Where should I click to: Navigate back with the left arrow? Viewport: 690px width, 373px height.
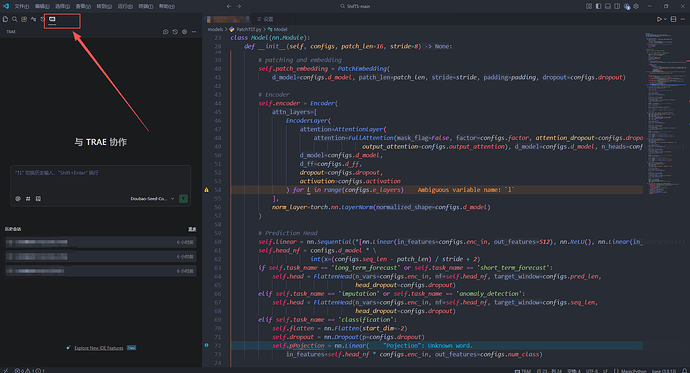pyautogui.click(x=229, y=6)
